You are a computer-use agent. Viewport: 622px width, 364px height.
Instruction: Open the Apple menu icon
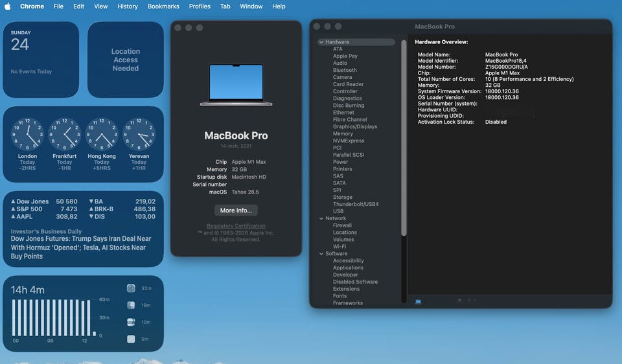coord(8,6)
